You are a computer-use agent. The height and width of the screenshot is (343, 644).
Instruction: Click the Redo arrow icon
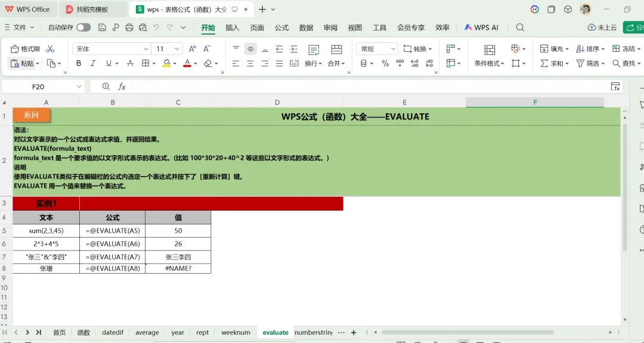tap(169, 27)
